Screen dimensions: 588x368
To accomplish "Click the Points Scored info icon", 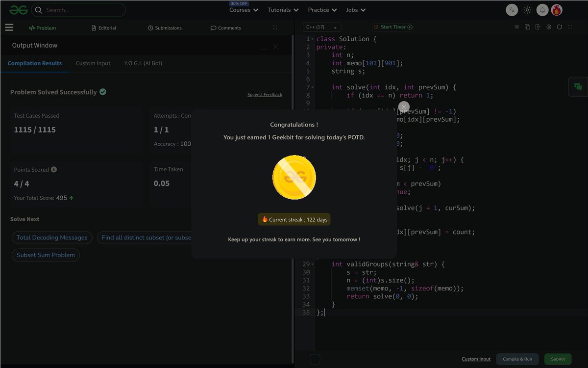I will [x=54, y=169].
